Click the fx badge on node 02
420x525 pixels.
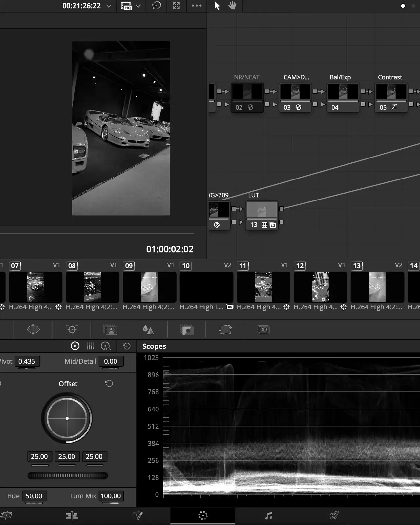pyautogui.click(x=250, y=107)
